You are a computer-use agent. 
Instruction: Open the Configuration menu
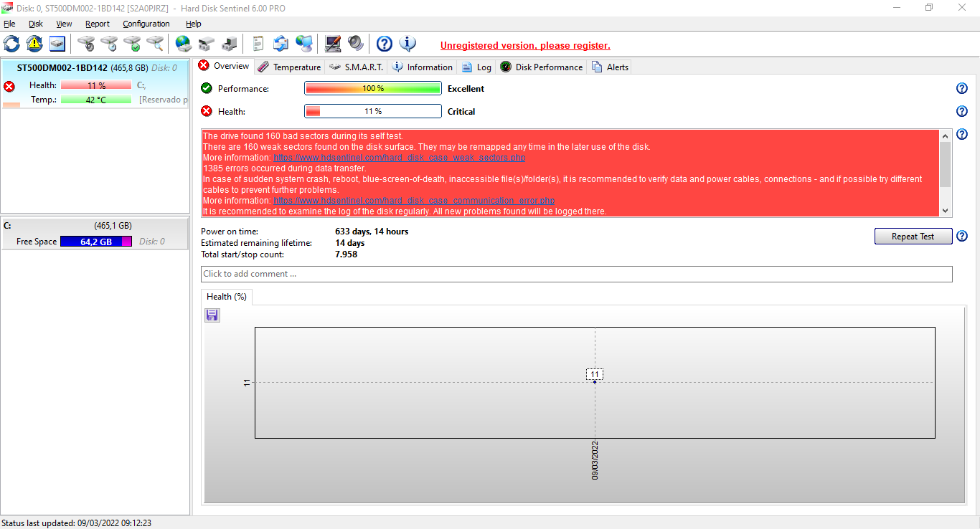(146, 24)
